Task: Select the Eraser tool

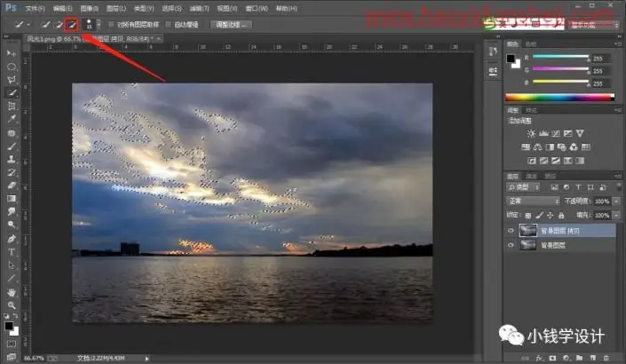Action: (x=12, y=186)
